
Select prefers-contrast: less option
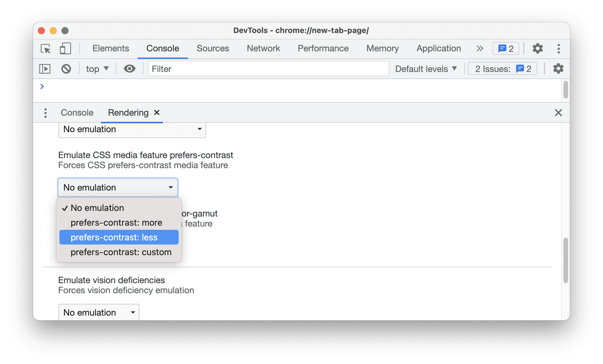[118, 237]
